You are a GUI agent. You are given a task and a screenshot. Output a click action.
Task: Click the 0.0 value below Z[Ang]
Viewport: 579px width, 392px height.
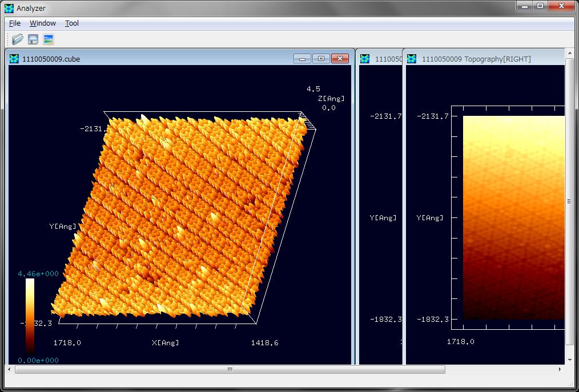[329, 108]
